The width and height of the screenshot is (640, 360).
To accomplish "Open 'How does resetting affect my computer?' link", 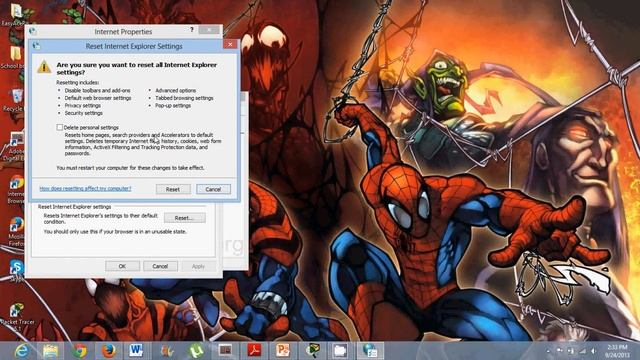I will point(85,189).
